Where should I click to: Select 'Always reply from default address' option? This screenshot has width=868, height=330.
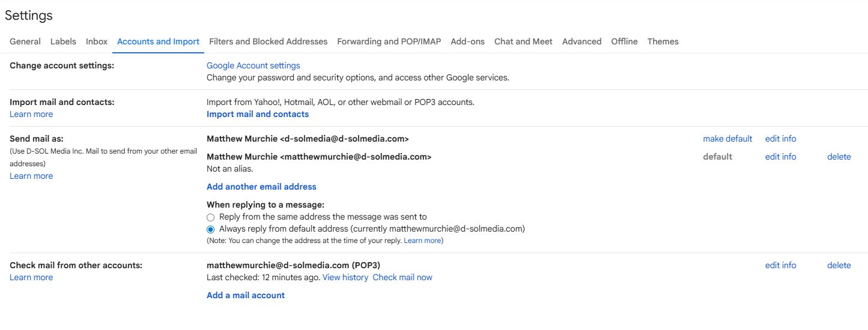click(210, 229)
